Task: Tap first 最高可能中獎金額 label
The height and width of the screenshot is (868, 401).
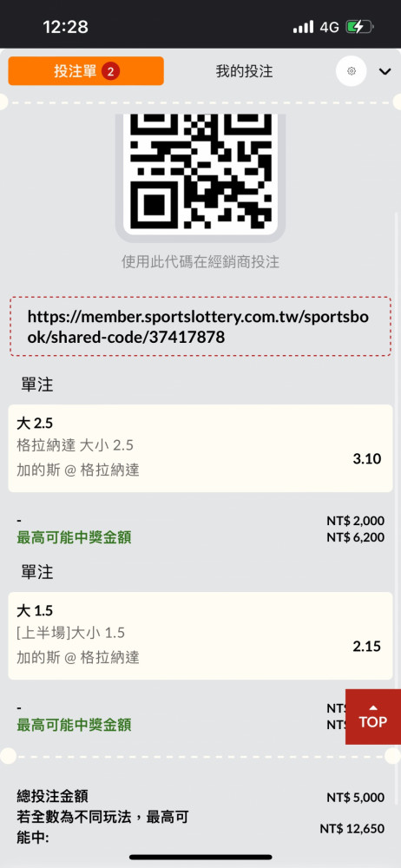Action: point(75,537)
